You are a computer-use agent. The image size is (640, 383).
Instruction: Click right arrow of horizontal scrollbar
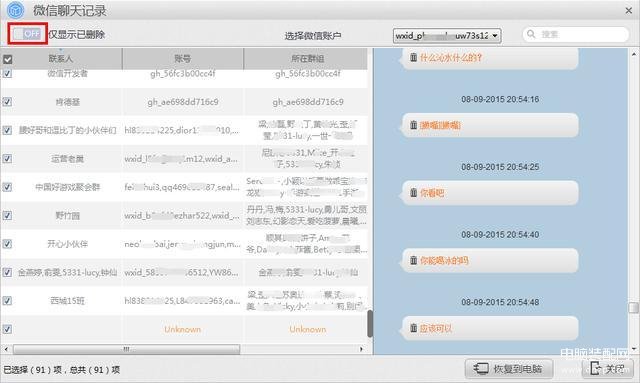(361, 349)
